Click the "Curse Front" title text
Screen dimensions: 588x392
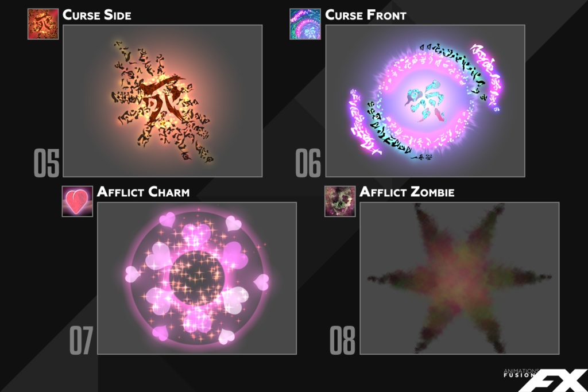(366, 15)
